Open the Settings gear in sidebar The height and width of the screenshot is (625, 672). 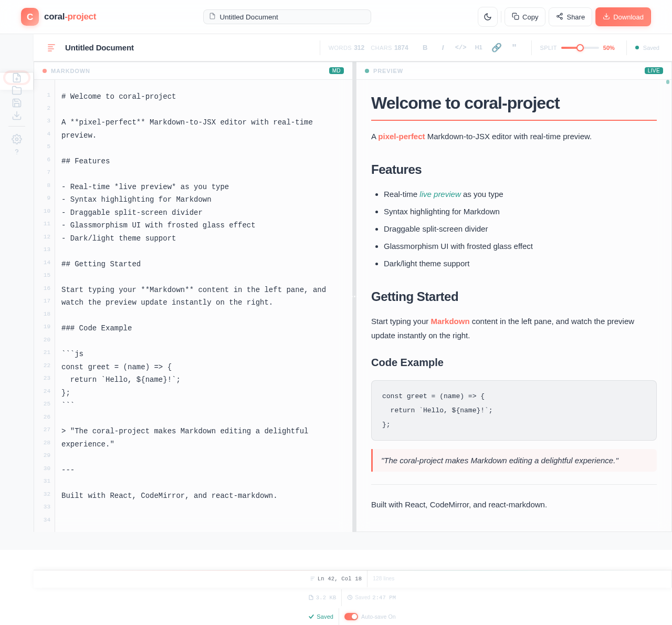pyautogui.click(x=17, y=139)
